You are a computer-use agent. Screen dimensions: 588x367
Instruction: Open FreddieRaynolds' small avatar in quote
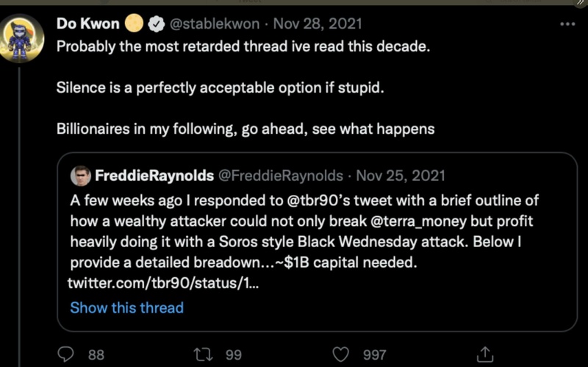[x=80, y=177]
